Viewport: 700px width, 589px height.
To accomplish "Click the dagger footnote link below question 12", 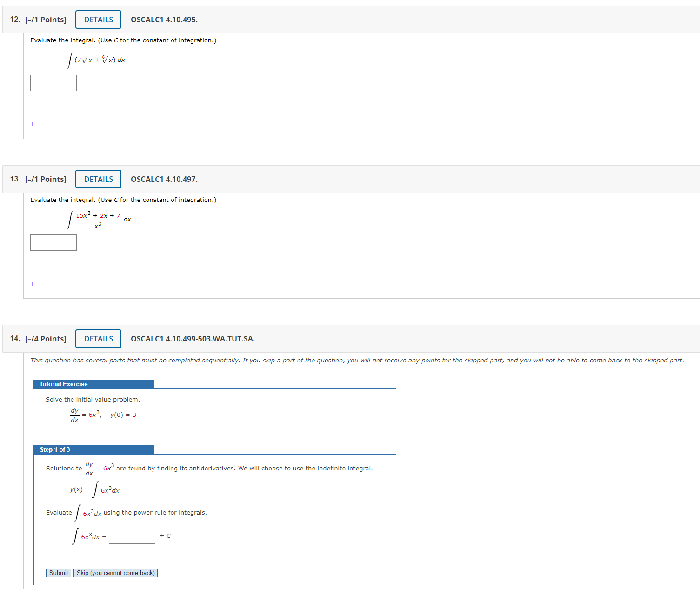I will coord(32,124).
